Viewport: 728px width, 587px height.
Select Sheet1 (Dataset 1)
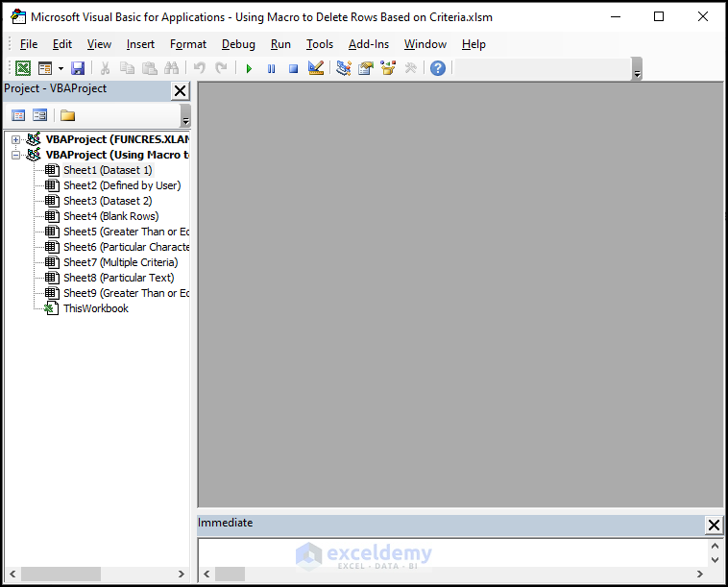(x=108, y=170)
